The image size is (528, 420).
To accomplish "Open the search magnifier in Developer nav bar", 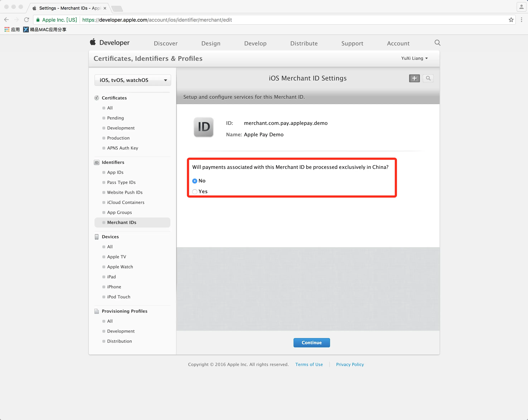I will [437, 43].
